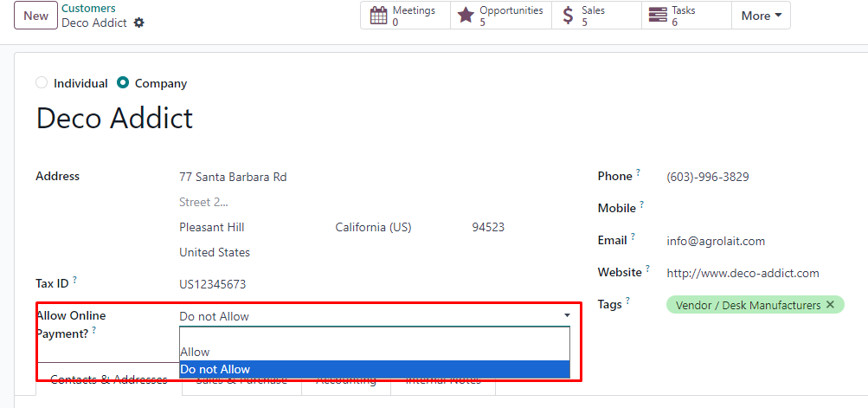This screenshot has height=408, width=868.
Task: Open the country field United States
Action: point(215,252)
